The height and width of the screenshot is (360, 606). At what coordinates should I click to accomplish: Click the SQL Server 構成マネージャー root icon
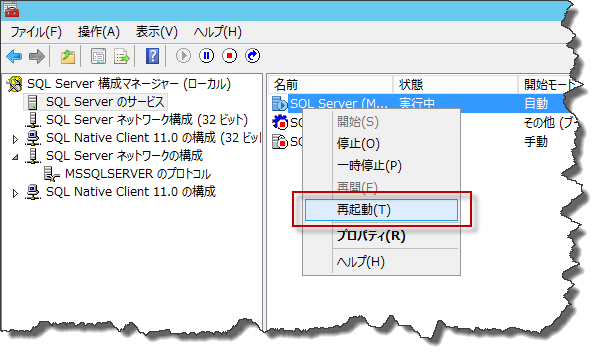click(15, 84)
